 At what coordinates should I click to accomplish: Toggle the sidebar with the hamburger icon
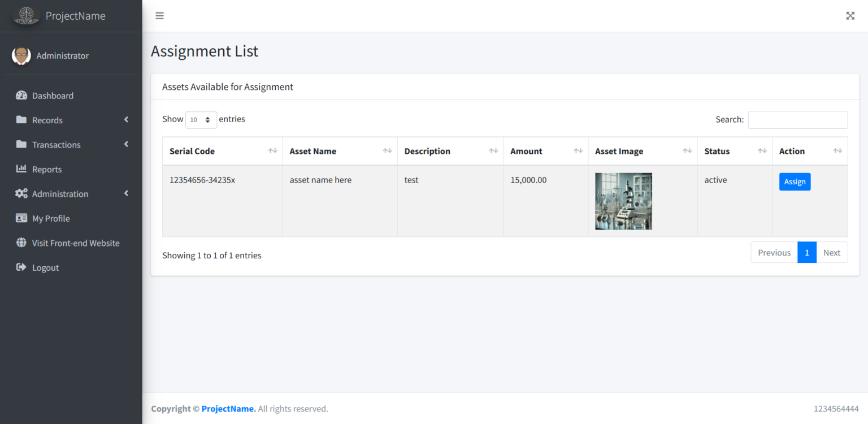[159, 15]
